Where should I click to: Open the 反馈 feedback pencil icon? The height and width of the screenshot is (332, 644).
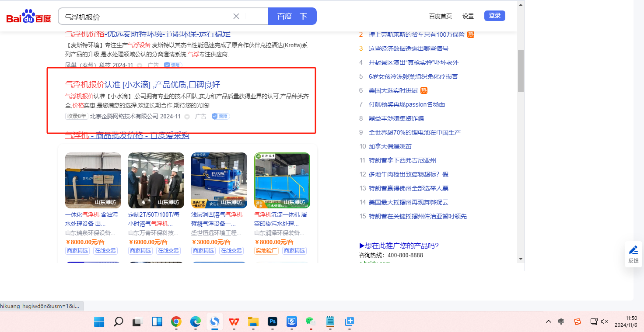(x=633, y=254)
